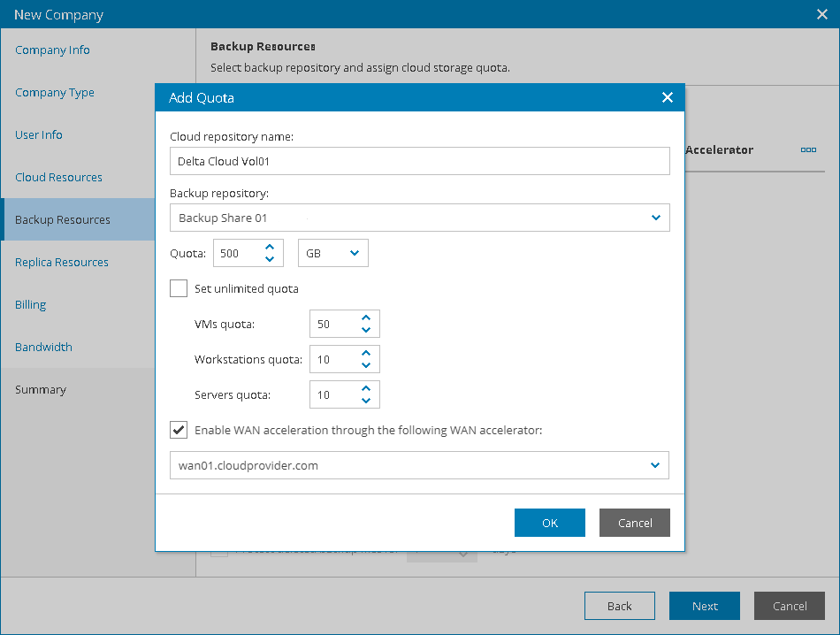Decrease the Quota value with down arrow
This screenshot has height=635, width=840.
270,260
